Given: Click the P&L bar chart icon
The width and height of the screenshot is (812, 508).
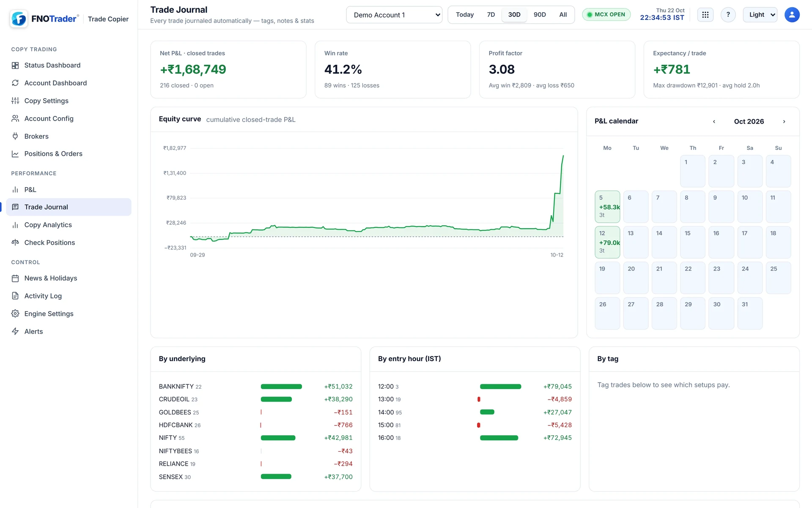Looking at the screenshot, I should pos(15,190).
